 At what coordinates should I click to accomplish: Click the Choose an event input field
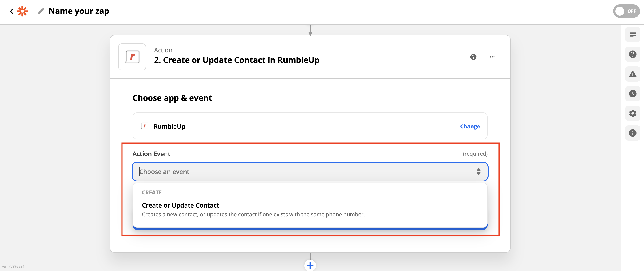tap(310, 172)
